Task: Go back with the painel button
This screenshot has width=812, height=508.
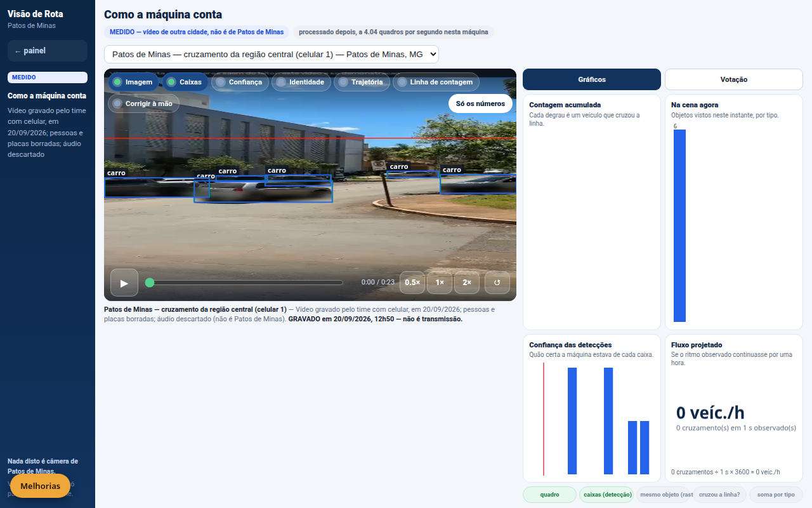Action: pyautogui.click(x=48, y=51)
